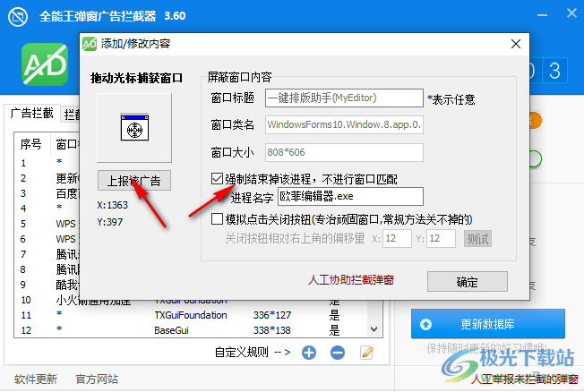Viewport: 584px width, 392px height.
Task: Select rule row 11 TXGuiFoundation
Action: (x=191, y=315)
